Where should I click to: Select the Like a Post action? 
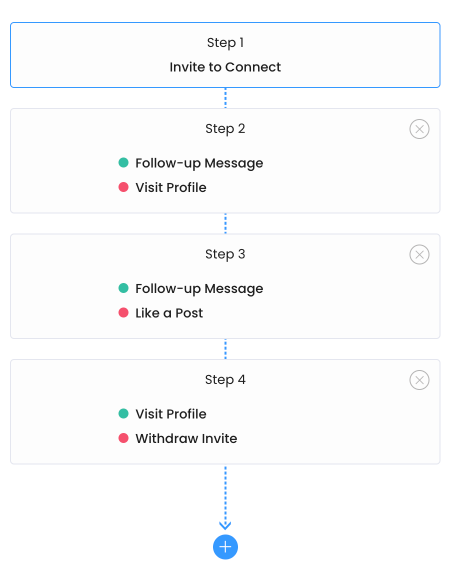[x=169, y=313]
